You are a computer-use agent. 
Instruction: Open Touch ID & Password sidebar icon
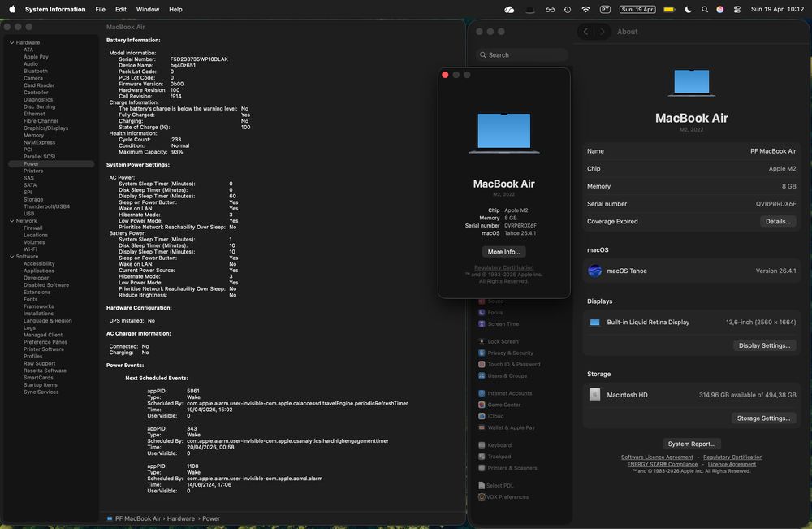(x=482, y=364)
